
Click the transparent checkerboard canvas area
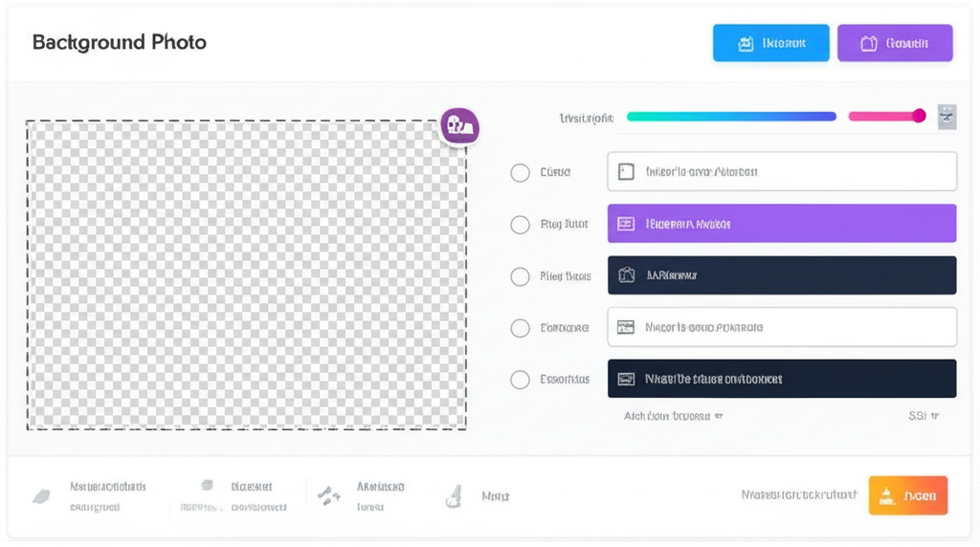tap(246, 274)
